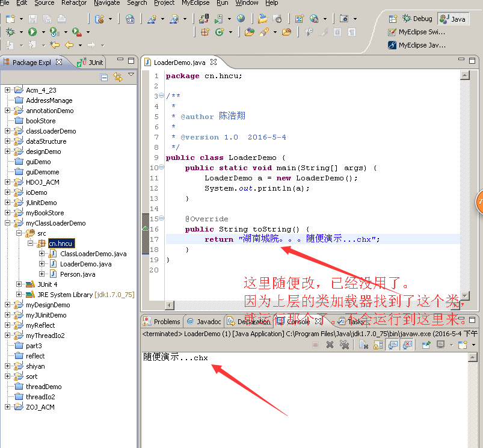The height and width of the screenshot is (448, 483).
Task: Click the Remove All Terminated Launches icon
Action: pyautogui.click(x=344, y=345)
